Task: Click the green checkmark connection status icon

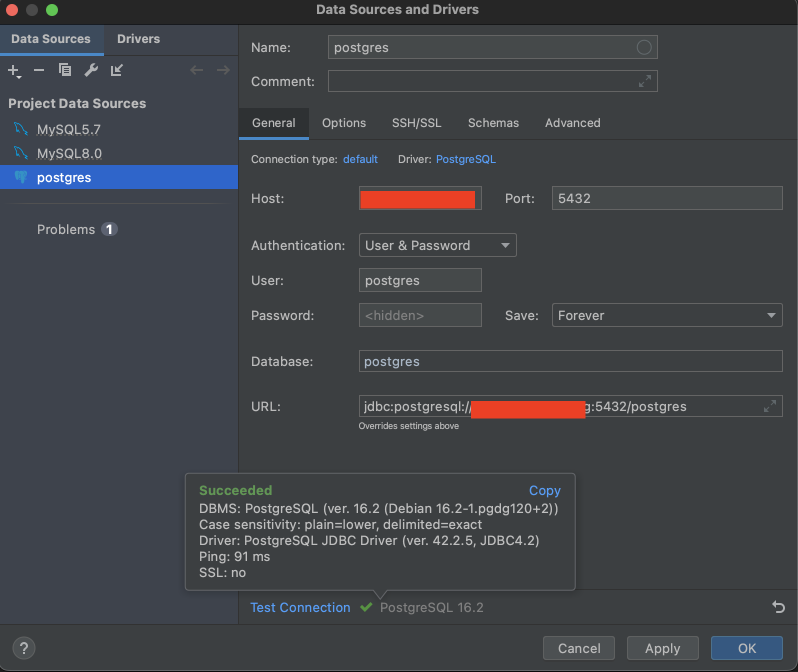Action: 366,607
